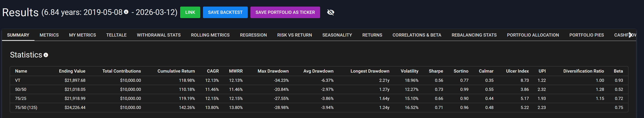Sort by the CAGR column header
The width and height of the screenshot is (644, 118).
[x=213, y=71]
